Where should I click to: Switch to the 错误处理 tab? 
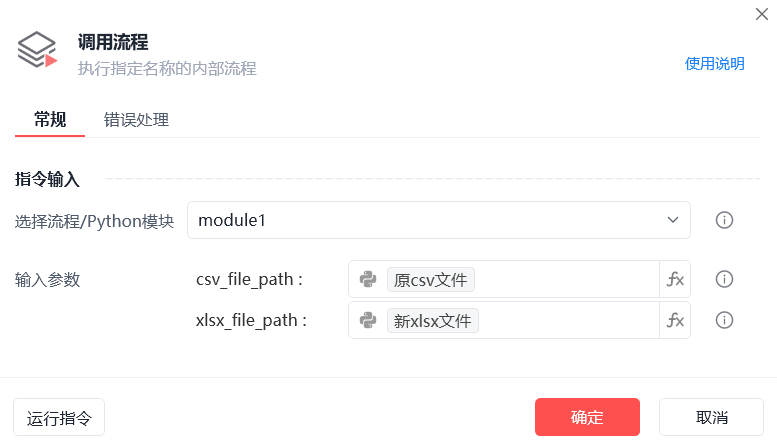point(136,120)
